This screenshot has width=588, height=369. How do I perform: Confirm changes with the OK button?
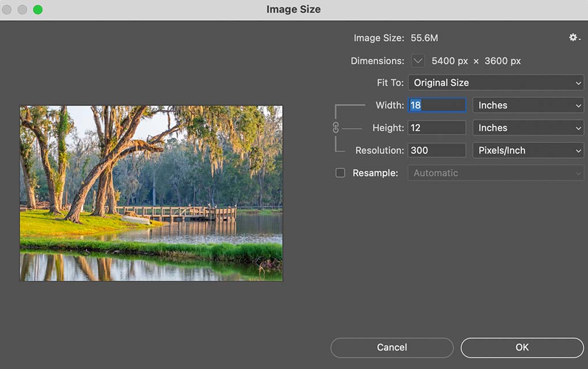coord(521,347)
